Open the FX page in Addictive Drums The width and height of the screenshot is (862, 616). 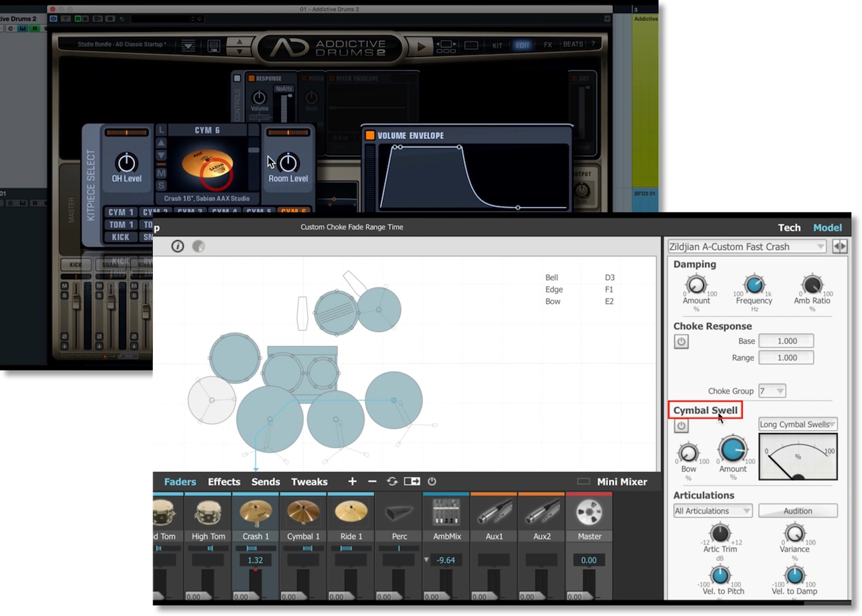pos(548,45)
